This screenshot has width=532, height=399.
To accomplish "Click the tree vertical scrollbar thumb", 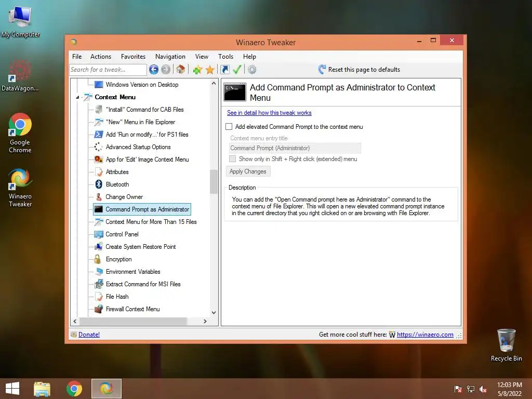I will [214, 181].
